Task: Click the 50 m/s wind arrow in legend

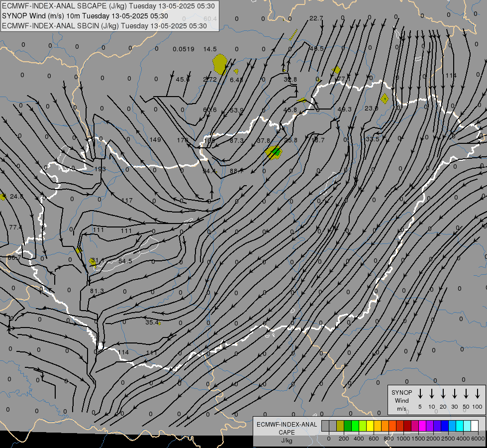Action: [x=466, y=394]
